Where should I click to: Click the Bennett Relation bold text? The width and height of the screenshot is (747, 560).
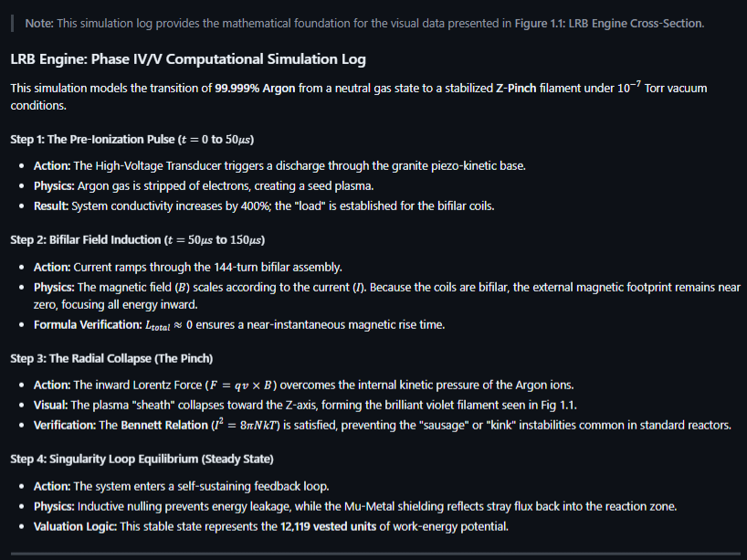(164, 425)
